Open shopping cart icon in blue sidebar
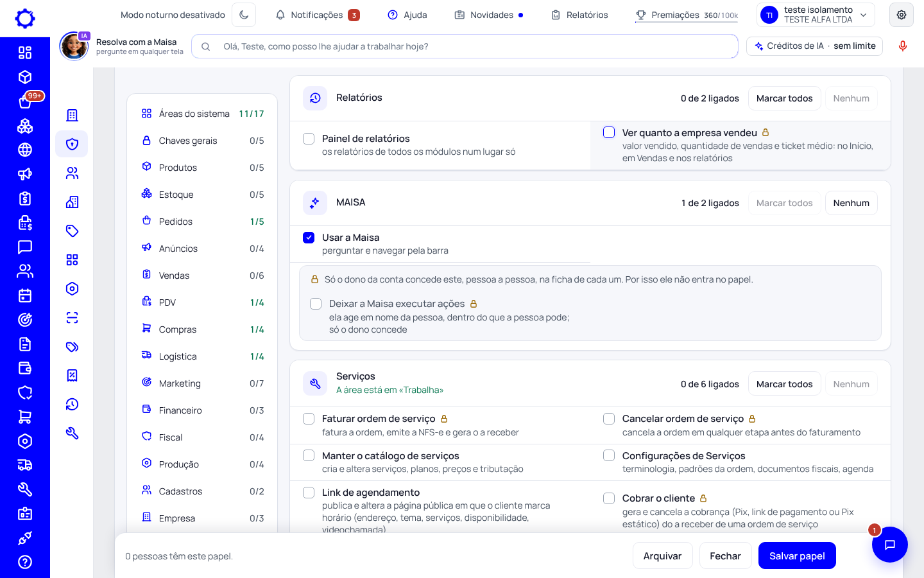 coord(25,417)
